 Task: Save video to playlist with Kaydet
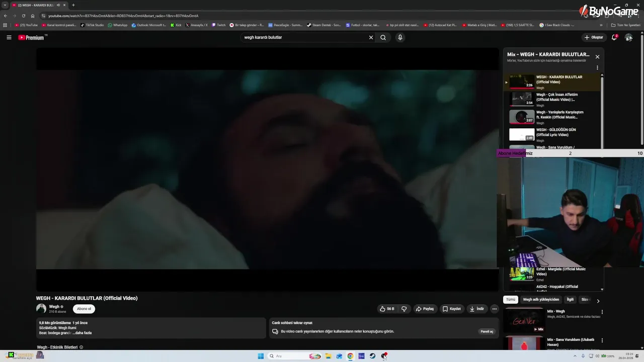pyautogui.click(x=451, y=309)
